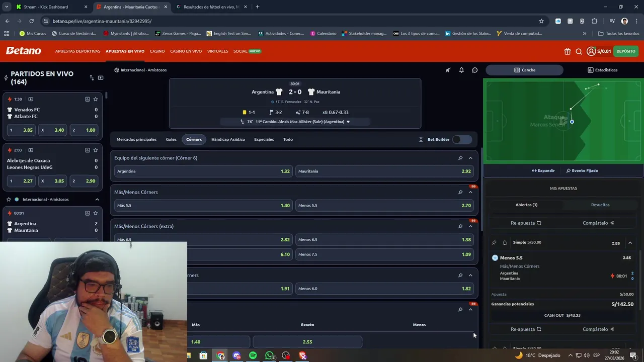This screenshot has width=644, height=362.
Task: Expand the match events dropdown under the score
Action: [x=348, y=122]
